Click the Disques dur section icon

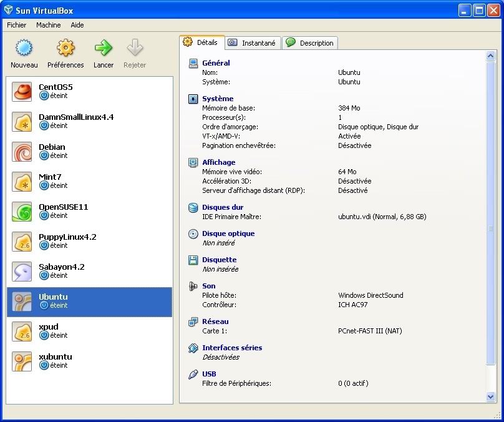(x=193, y=207)
